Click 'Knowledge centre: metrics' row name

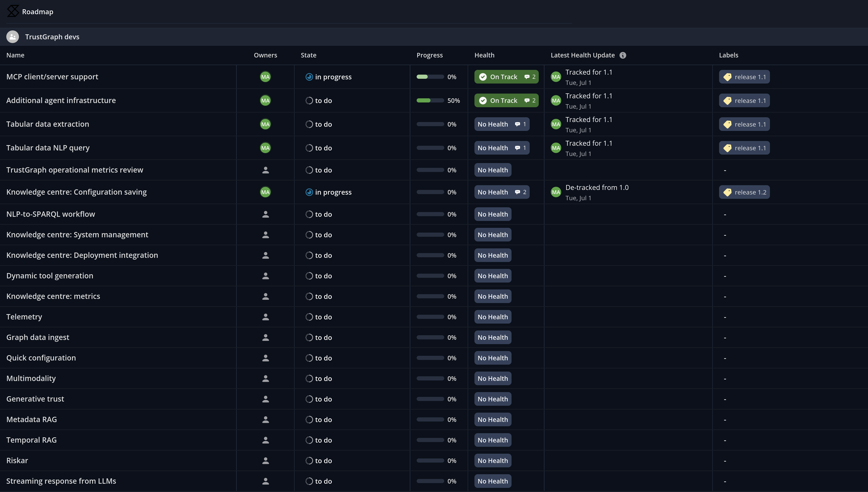click(x=53, y=296)
